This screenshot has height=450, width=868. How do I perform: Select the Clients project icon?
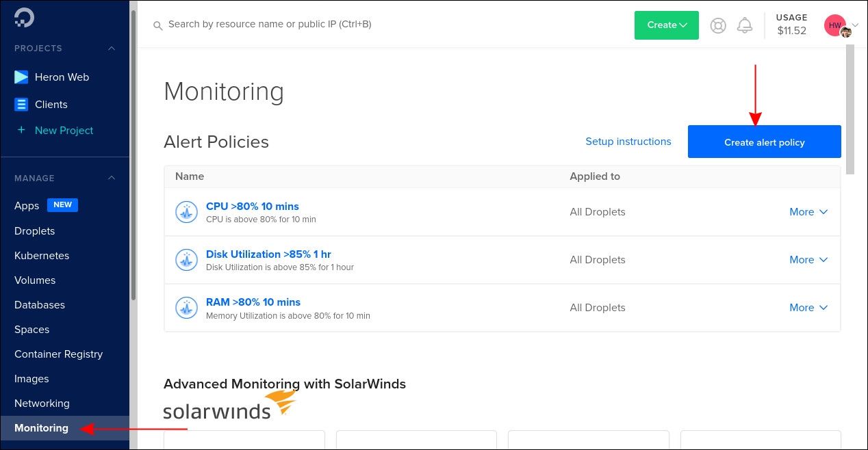21,104
